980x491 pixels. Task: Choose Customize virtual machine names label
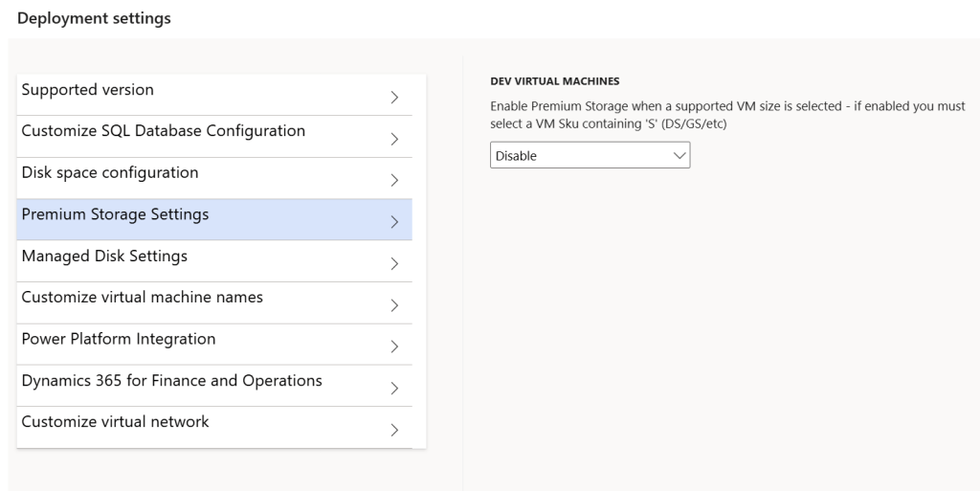(x=142, y=298)
